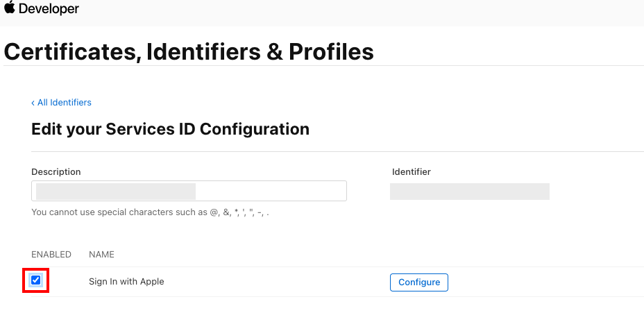Click the Certificates, Identifiers & Profiles title
644x313 pixels.
[x=189, y=51]
